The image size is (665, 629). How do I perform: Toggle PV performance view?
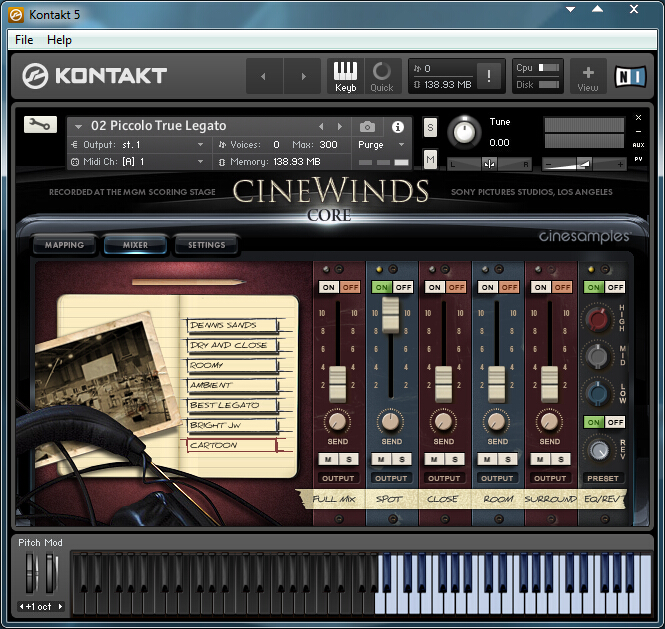pos(638,159)
